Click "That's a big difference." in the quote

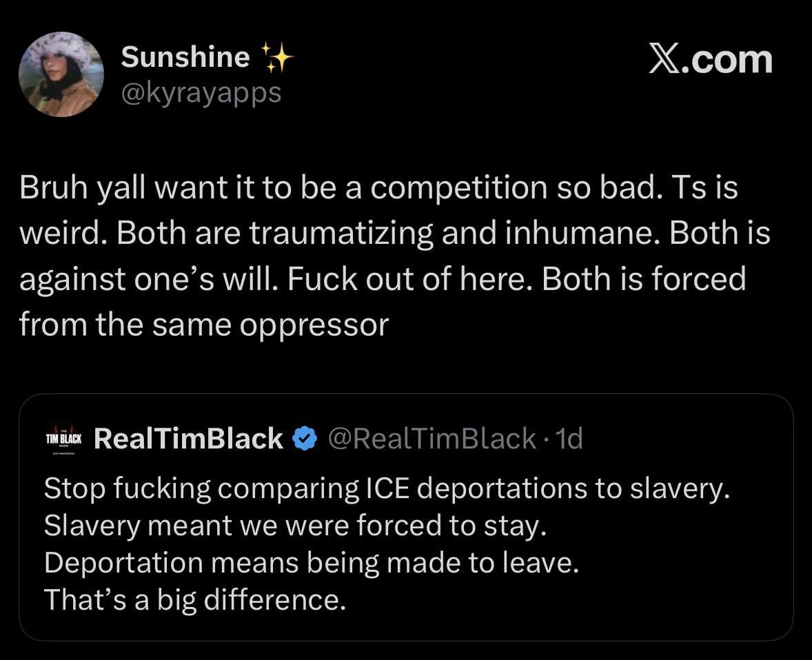(194, 600)
